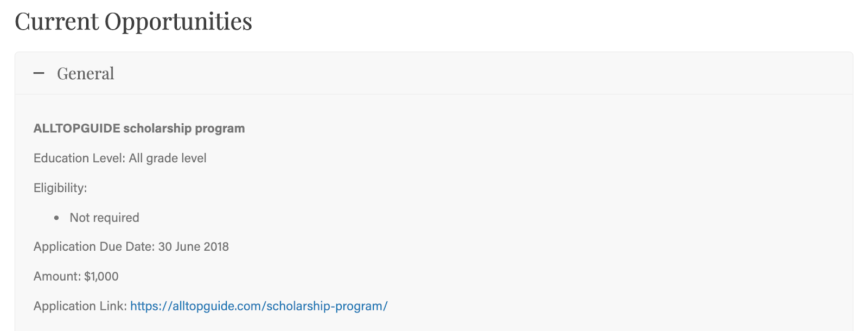Click the bold "ALLTOPGUIDE" word
868x331 pixels.
(x=76, y=129)
